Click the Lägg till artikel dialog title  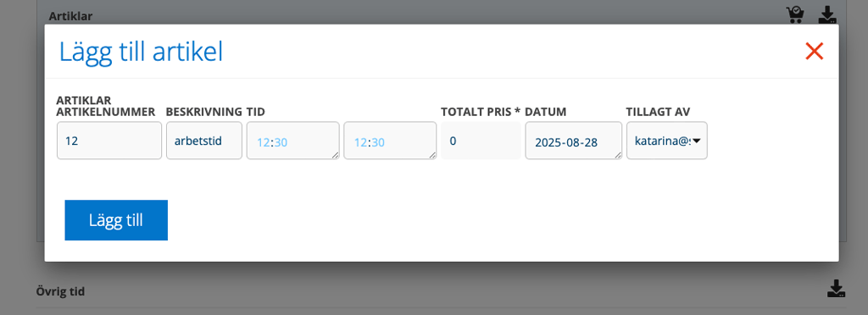coord(142,52)
